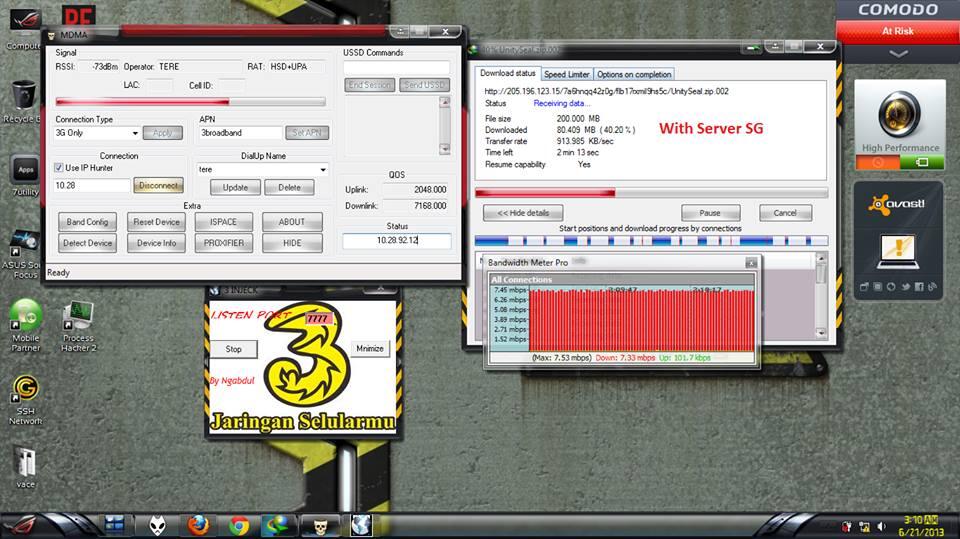Click the Send USSD button

tap(424, 85)
